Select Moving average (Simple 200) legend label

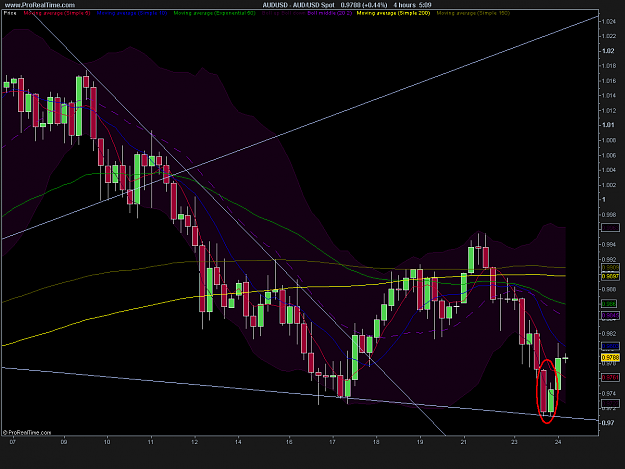pyautogui.click(x=393, y=13)
